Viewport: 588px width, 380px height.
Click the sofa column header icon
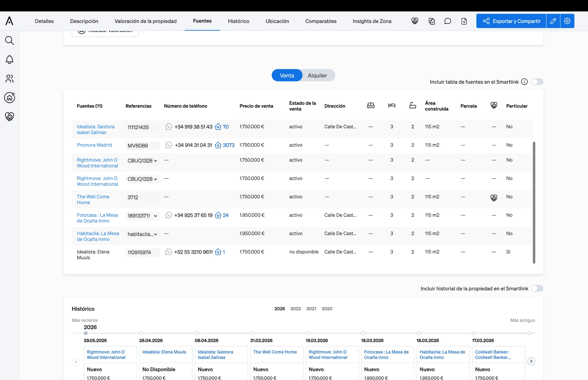point(370,106)
